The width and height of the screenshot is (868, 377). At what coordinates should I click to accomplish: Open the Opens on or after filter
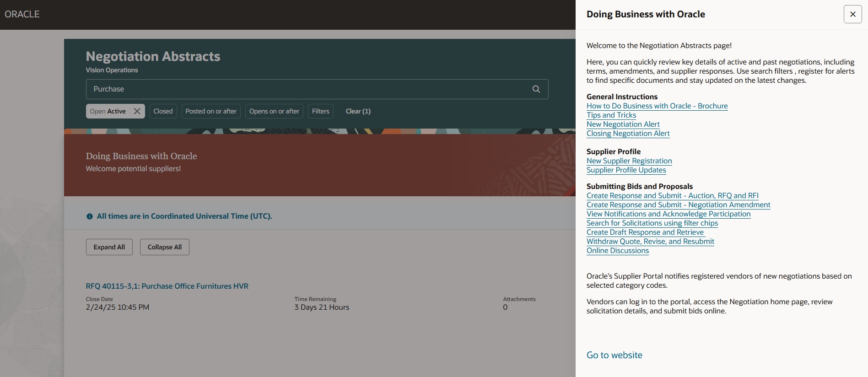[x=274, y=111]
